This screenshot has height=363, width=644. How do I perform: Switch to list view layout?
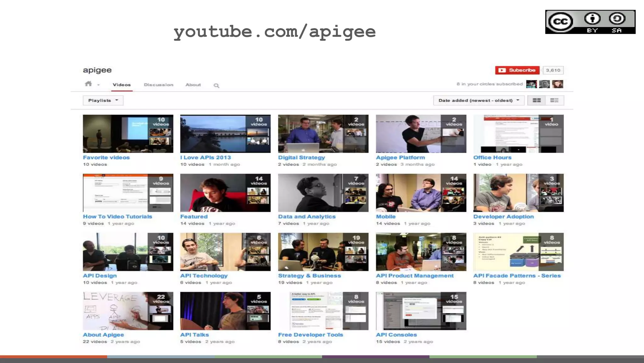(x=554, y=100)
